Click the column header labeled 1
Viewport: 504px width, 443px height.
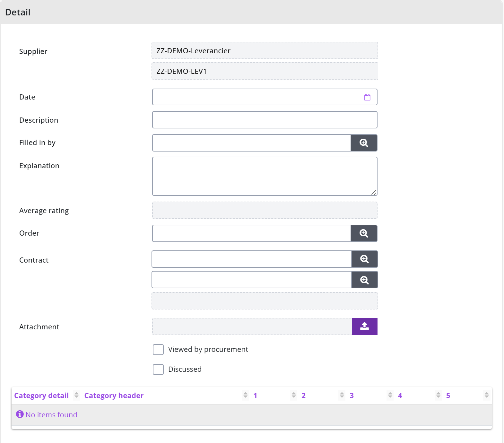(x=255, y=395)
